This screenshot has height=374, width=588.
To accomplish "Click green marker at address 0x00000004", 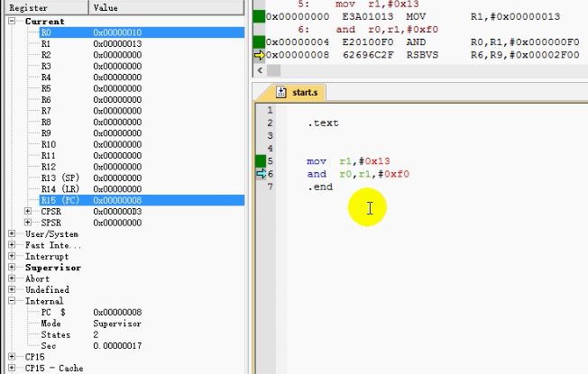I will pos(259,41).
